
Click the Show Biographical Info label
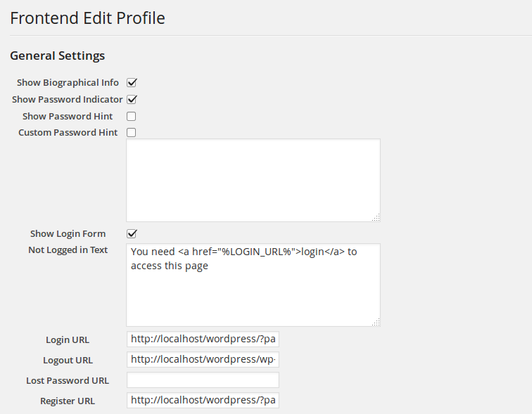(x=68, y=83)
